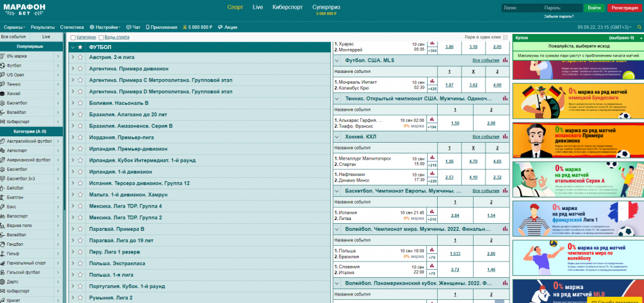Click the star icon next to Боливия Насьональ B
This screenshot has width=644, height=303.
point(80,102)
